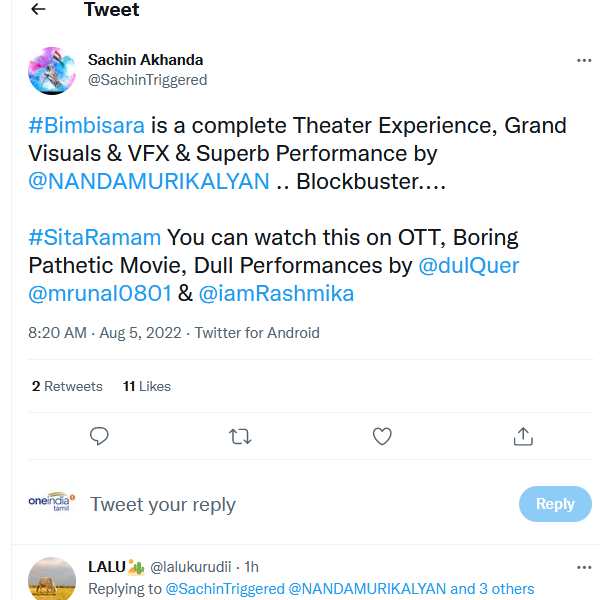Screen dimensions: 600x600
Task: Open LALU's profile avatar in replies
Action: [52, 580]
